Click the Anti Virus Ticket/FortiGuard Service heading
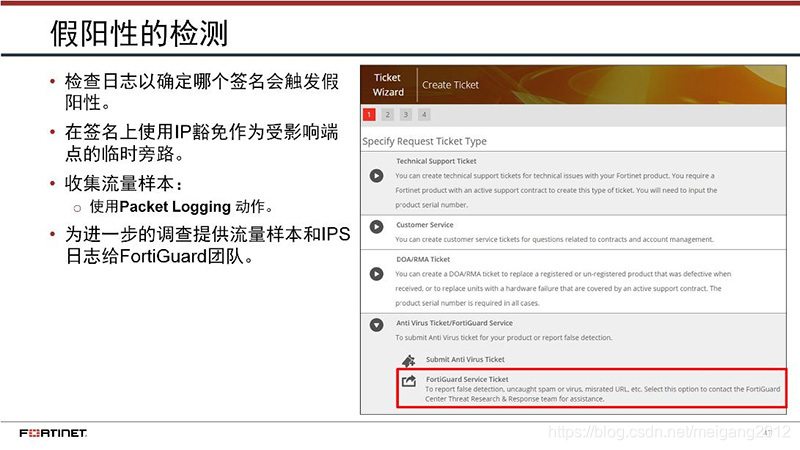 [x=455, y=323]
